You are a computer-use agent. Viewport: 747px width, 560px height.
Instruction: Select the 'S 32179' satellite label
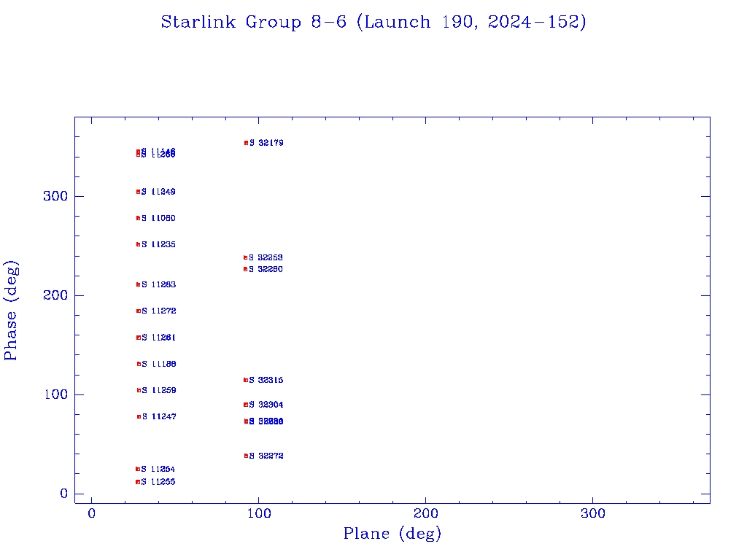[x=266, y=143]
